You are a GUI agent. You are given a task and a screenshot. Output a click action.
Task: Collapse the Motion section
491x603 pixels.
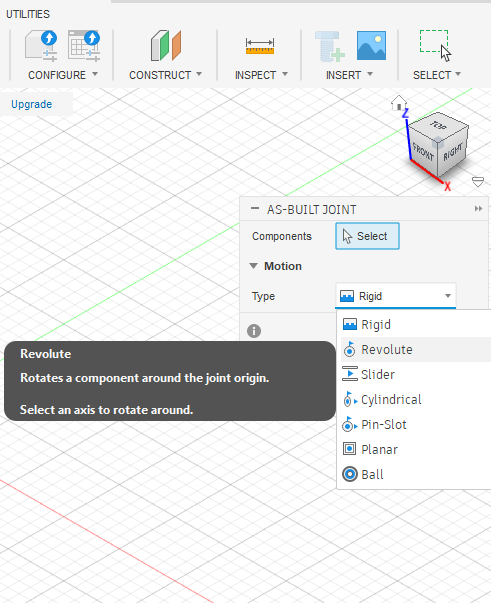pyautogui.click(x=253, y=266)
